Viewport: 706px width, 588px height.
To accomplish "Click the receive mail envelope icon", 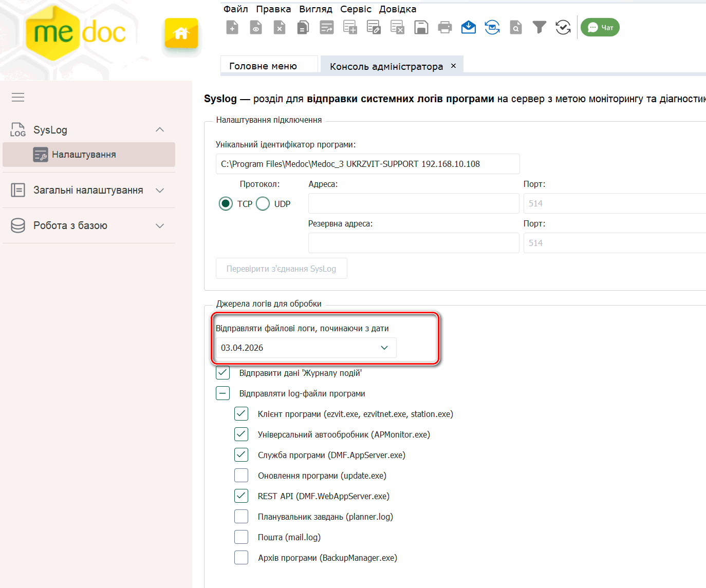I will [469, 27].
